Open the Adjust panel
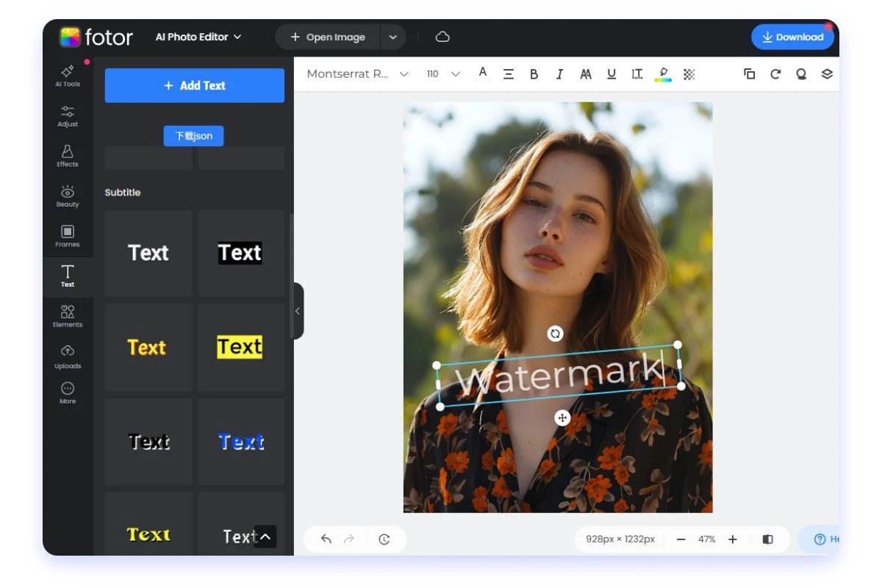882x588 pixels. pos(67,116)
